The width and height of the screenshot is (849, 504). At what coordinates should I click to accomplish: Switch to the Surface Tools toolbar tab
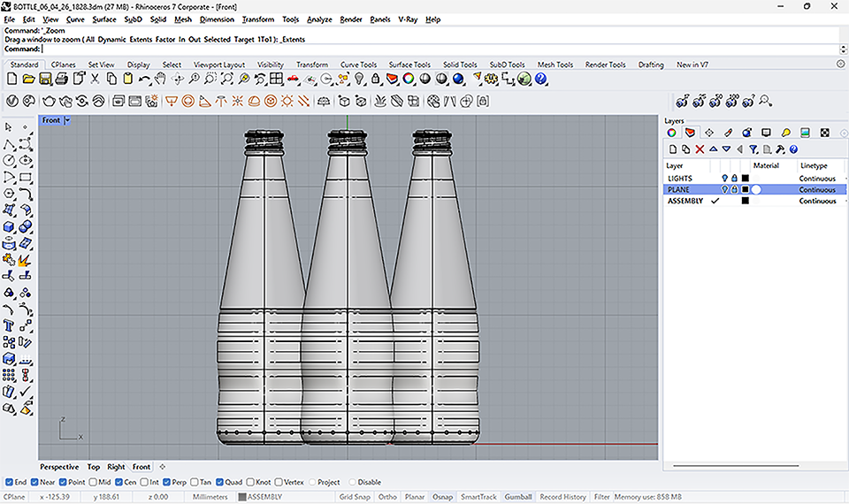409,65
